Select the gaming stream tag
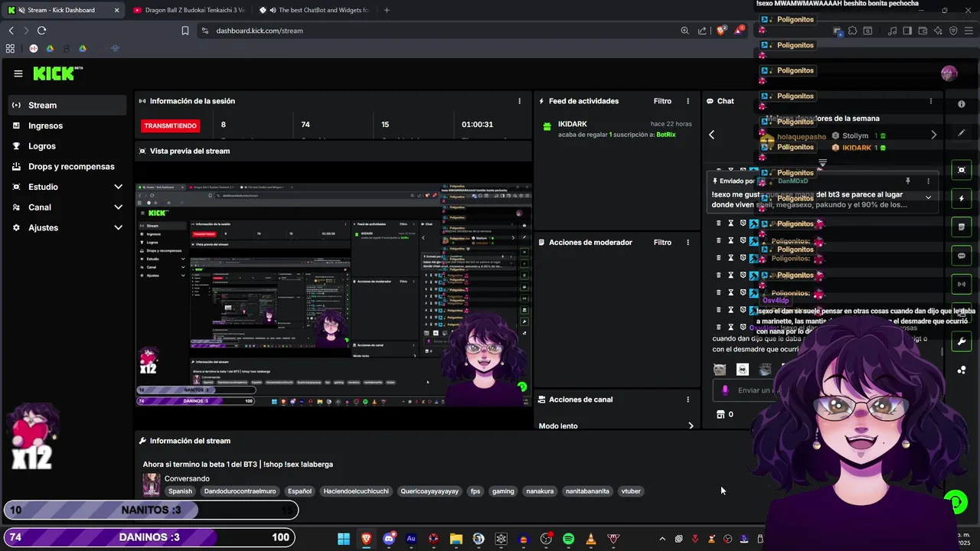The width and height of the screenshot is (980, 551). [503, 491]
